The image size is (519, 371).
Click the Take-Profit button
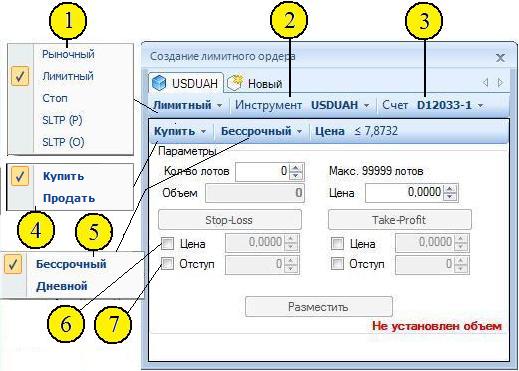(x=400, y=220)
